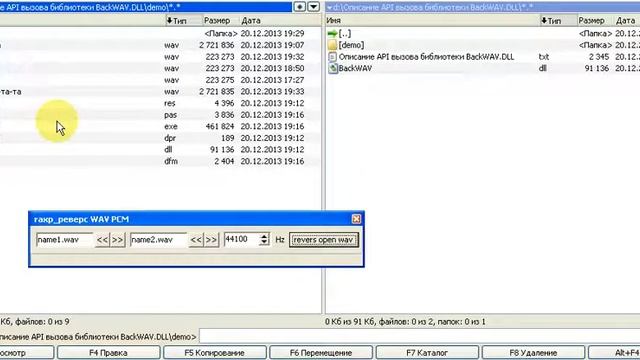Select the wav row with size 223 275
This screenshot has height=360, width=640.
pos(160,80)
